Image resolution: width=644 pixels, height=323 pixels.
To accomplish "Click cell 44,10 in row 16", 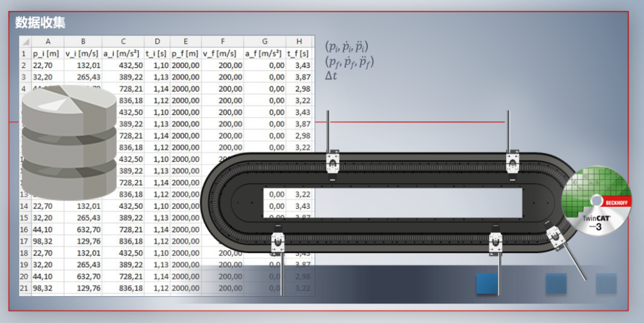I will pos(48,229).
